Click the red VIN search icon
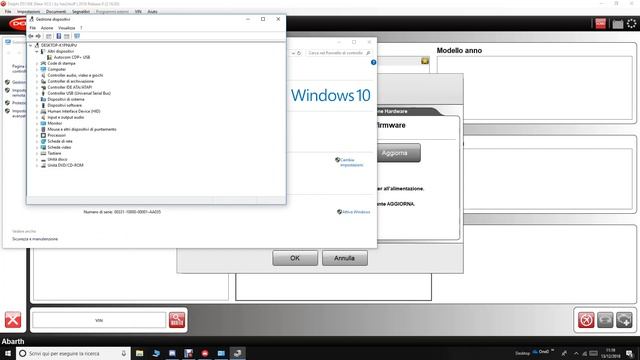640x360 pixels. [x=177, y=320]
